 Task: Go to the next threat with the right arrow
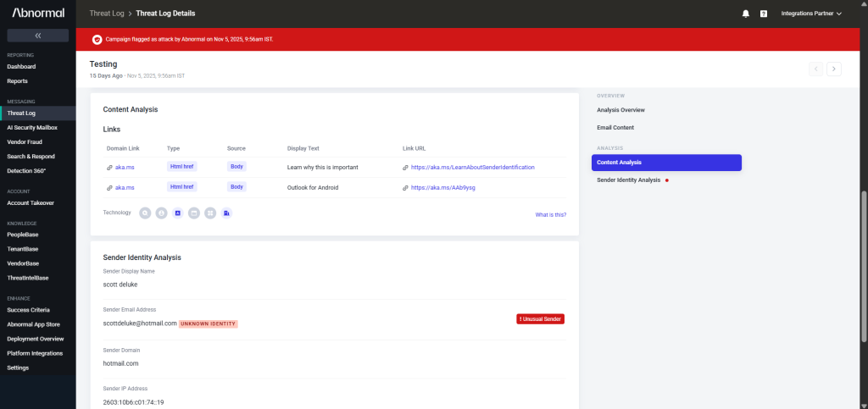click(x=834, y=69)
